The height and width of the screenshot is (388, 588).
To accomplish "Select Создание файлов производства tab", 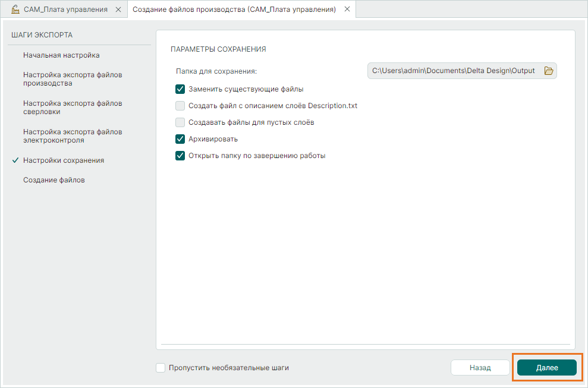I will (234, 10).
